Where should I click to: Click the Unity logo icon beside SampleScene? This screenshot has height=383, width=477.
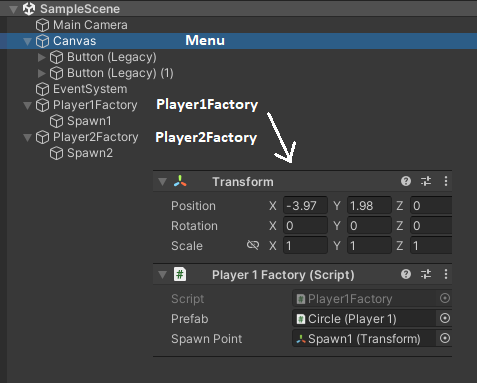click(29, 9)
